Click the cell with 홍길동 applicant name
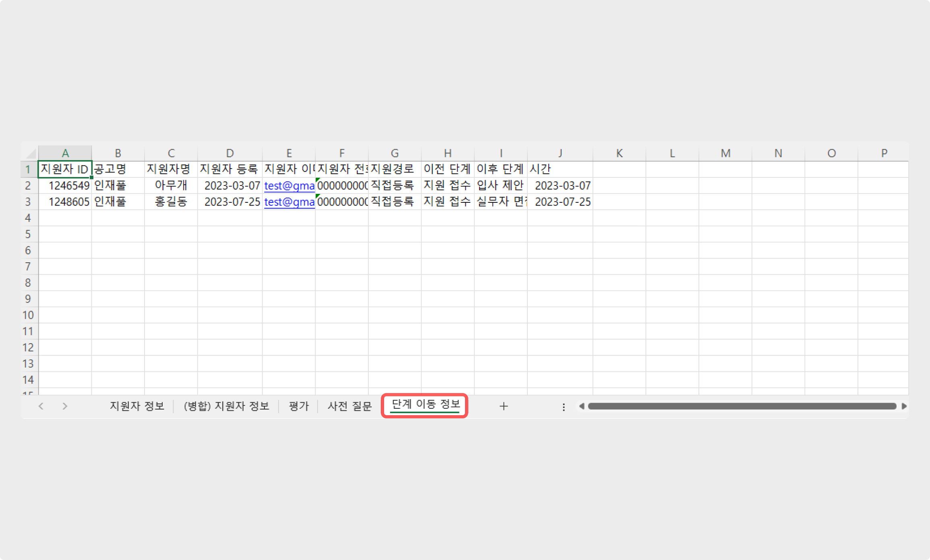This screenshot has height=560, width=930. pyautogui.click(x=171, y=202)
